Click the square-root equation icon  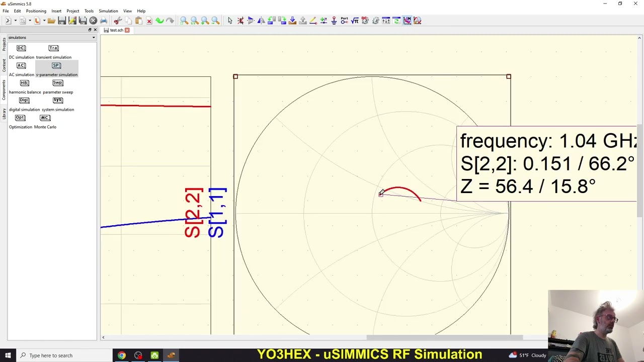(355, 21)
